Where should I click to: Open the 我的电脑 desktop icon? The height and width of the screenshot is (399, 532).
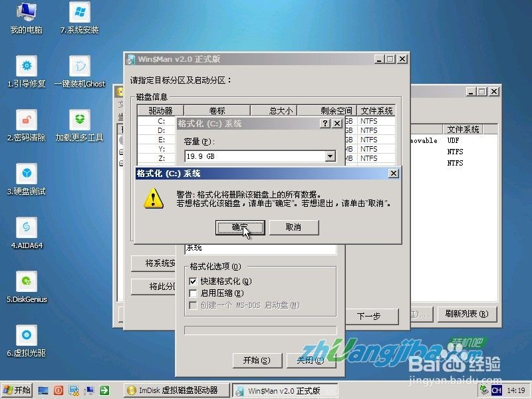(x=26, y=18)
